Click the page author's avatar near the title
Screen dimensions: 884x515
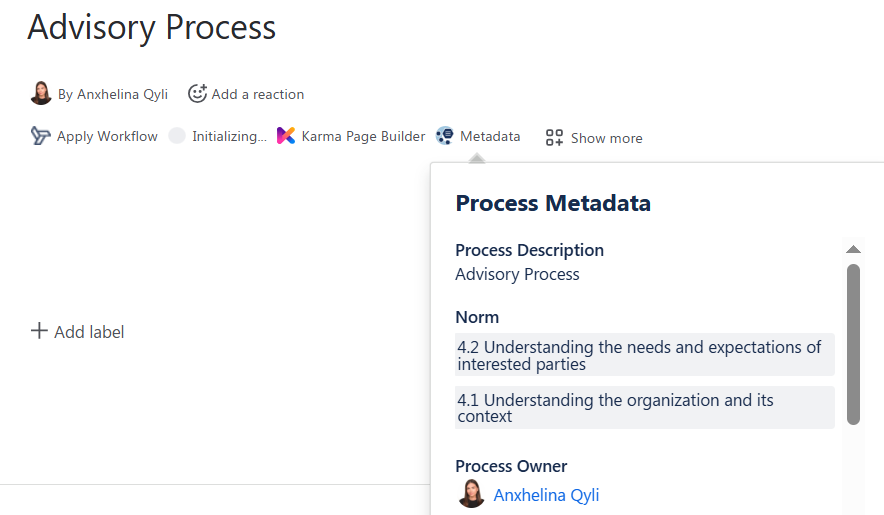tap(41, 93)
